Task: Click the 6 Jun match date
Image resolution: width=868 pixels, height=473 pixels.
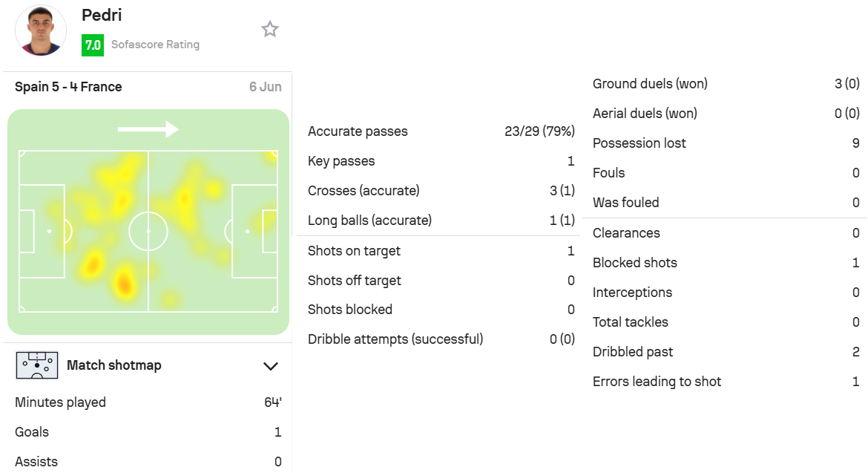Action: [x=265, y=87]
